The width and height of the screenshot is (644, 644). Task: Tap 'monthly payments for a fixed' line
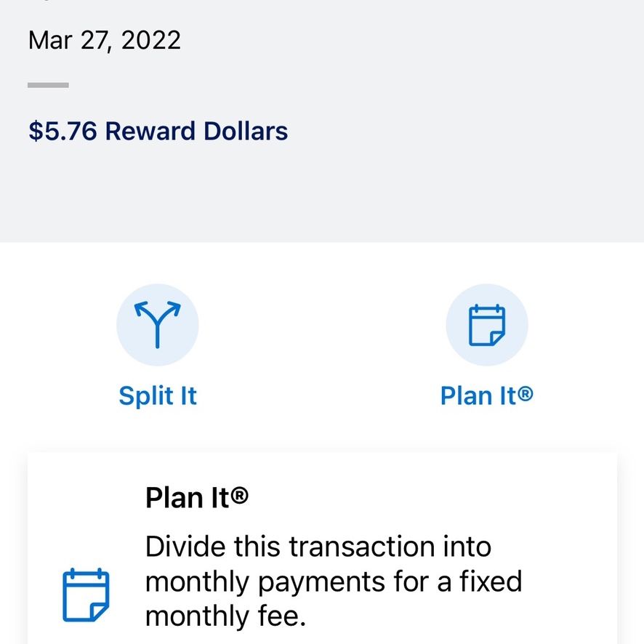[x=334, y=582]
